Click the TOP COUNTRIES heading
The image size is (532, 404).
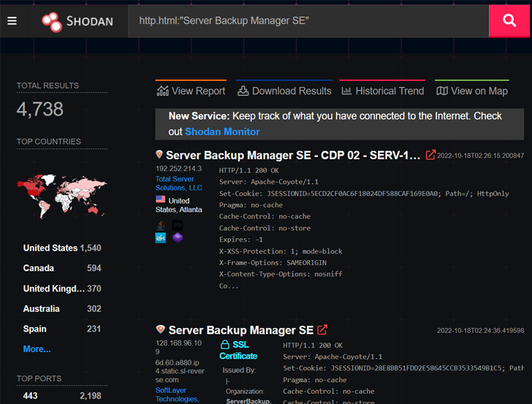coord(49,142)
